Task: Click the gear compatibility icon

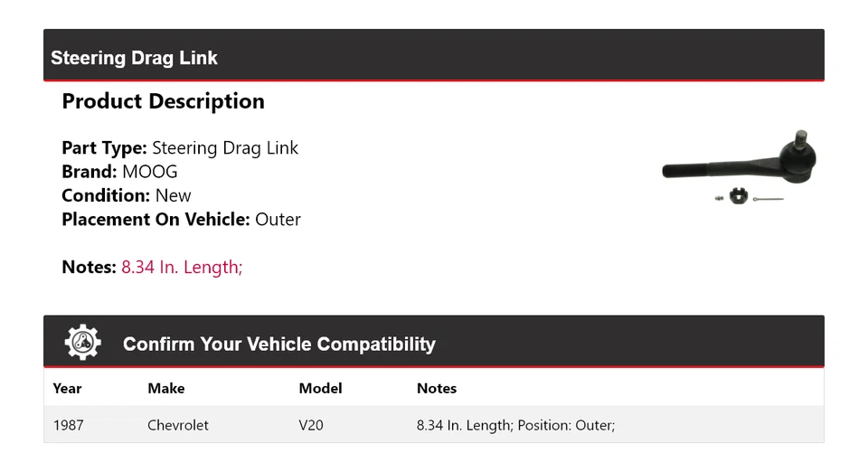Action: (83, 343)
